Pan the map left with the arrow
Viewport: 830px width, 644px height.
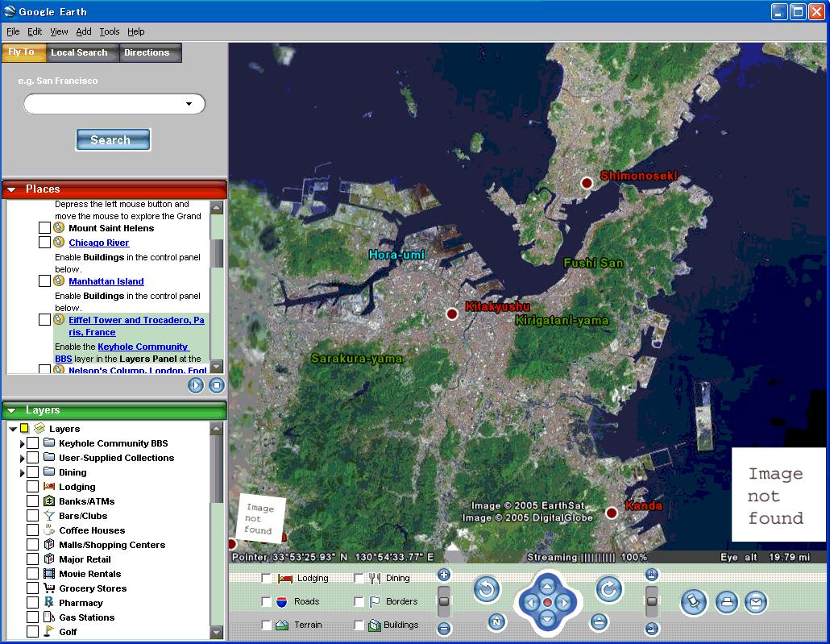click(530, 602)
